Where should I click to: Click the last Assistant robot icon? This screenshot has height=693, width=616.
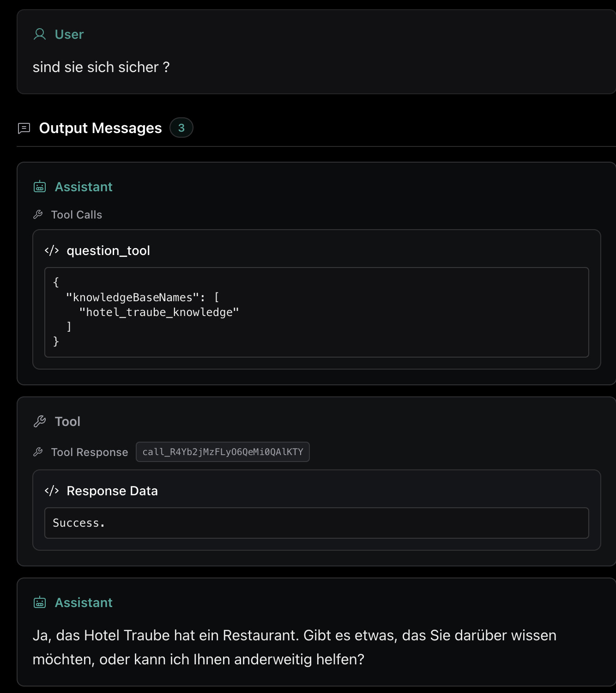click(40, 602)
